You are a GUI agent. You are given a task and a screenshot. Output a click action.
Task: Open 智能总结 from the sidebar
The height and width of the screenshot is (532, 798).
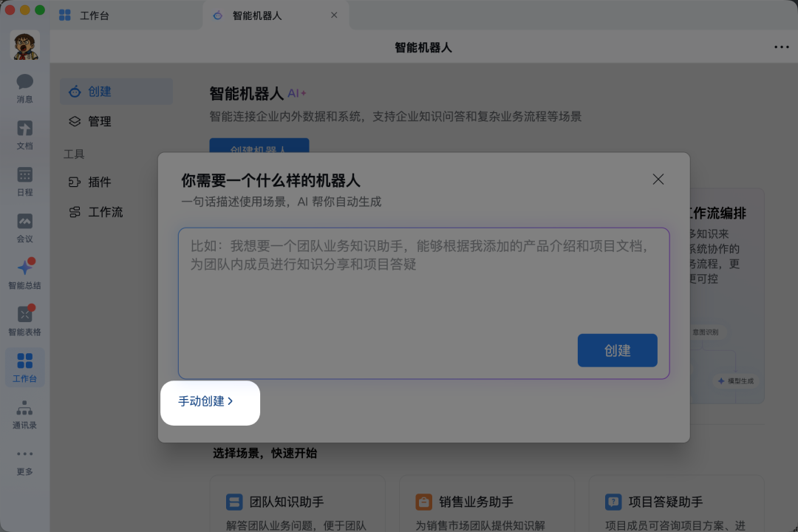pyautogui.click(x=24, y=273)
